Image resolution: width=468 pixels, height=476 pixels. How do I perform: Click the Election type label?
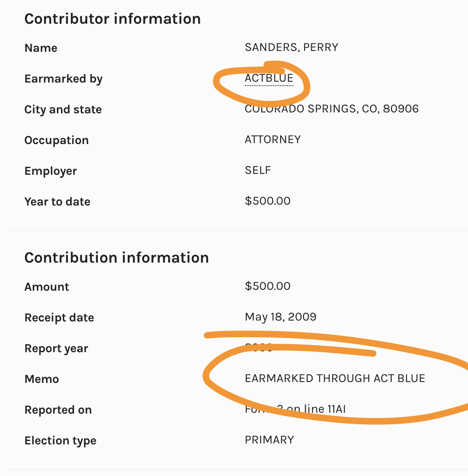60,441
